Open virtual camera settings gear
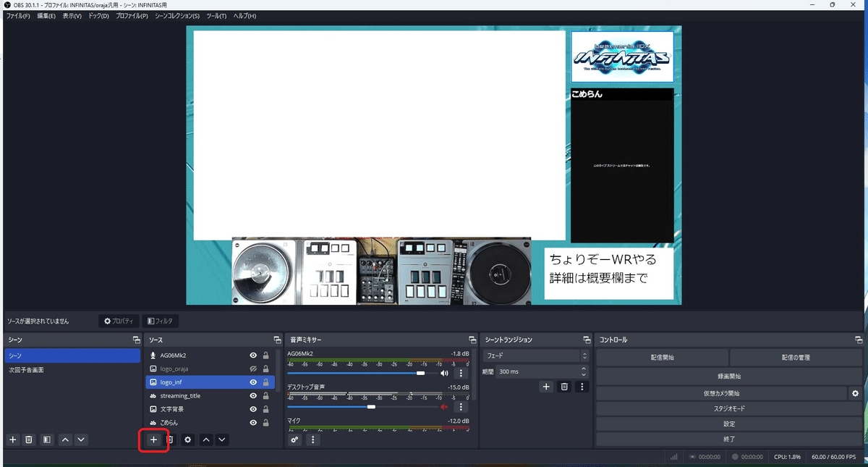 (855, 393)
